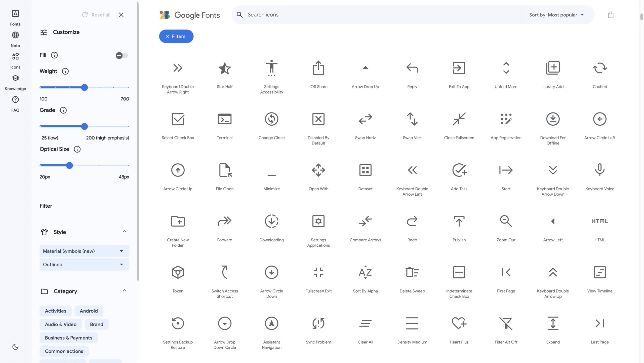Screen dimensions: 644x363
Task: Pick the iOS Share icon
Action: point(318,68)
